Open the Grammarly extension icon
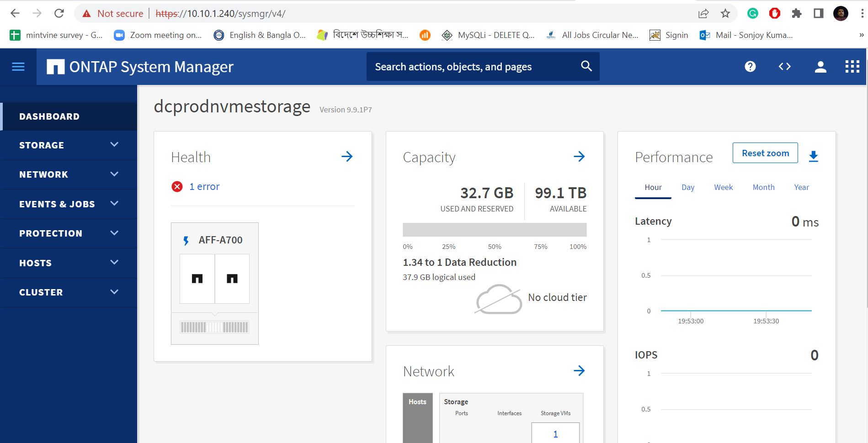 pyautogui.click(x=752, y=14)
